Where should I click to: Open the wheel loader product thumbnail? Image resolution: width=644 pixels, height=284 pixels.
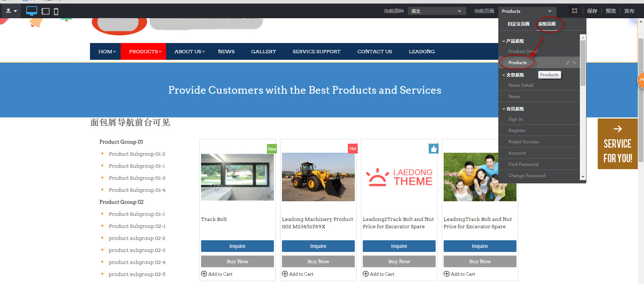318,177
